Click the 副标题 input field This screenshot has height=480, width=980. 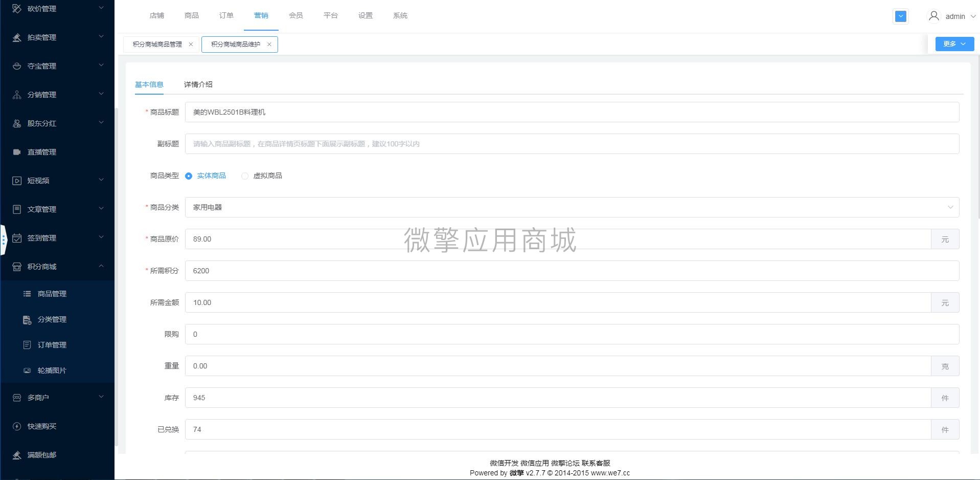(572, 144)
